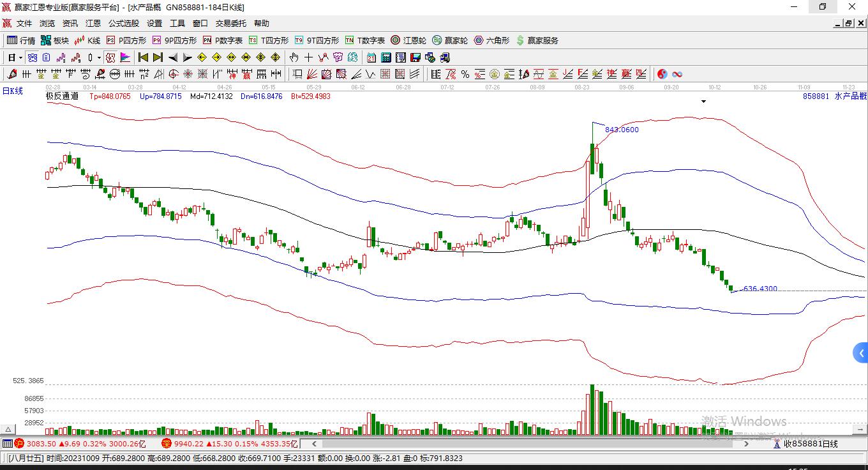868x470 pixels.
Task: Click the save floppy disk icon
Action: (x=415, y=57)
